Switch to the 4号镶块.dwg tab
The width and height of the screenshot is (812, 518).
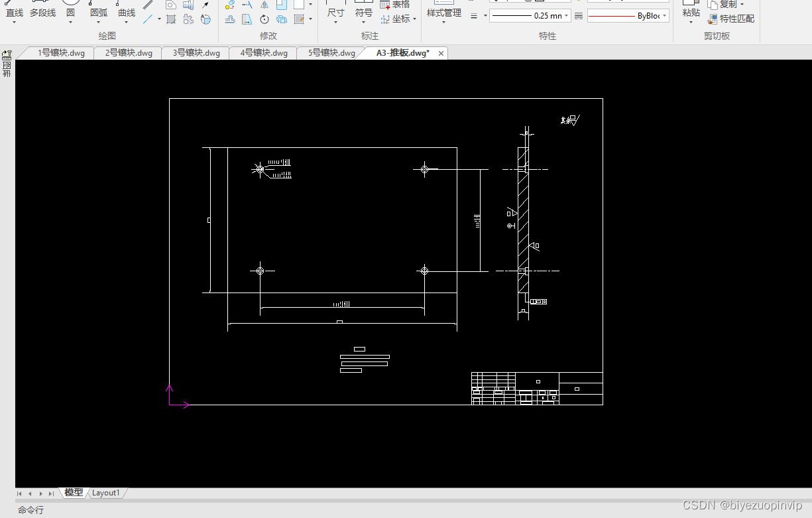[x=264, y=53]
